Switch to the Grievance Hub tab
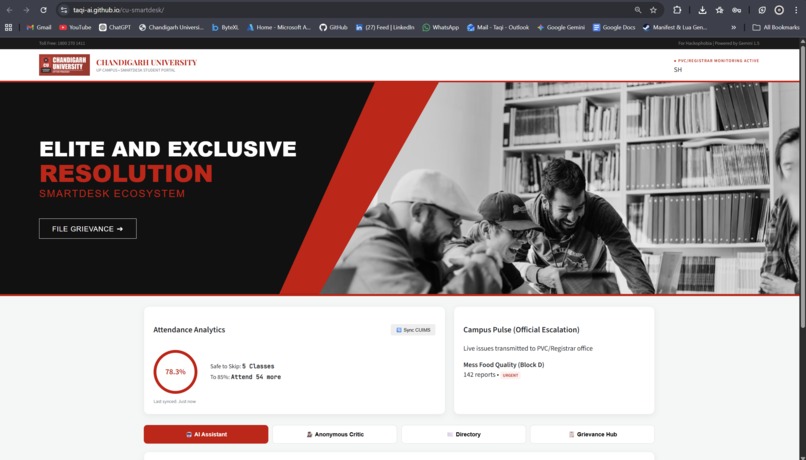The image size is (806, 460). tap(592, 434)
